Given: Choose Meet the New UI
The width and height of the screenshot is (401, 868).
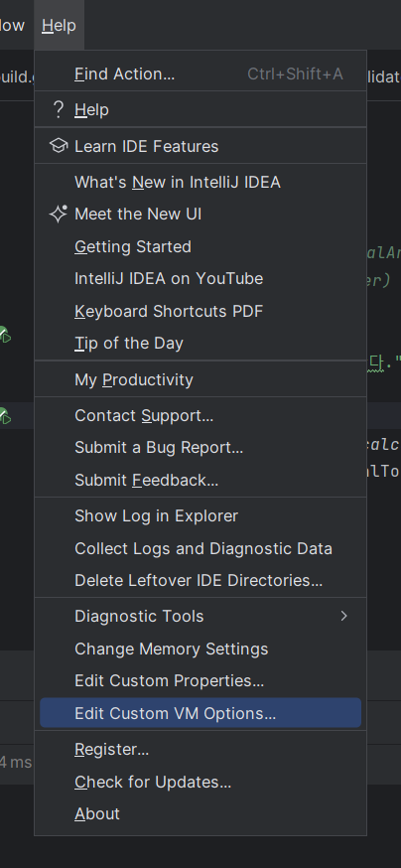Looking at the screenshot, I should click(x=200, y=215).
